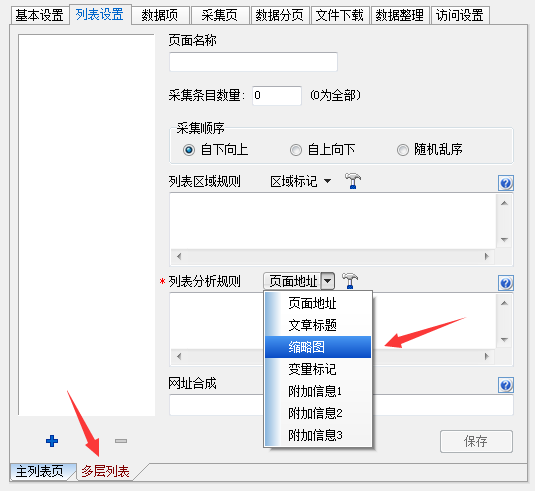Click right arrow of 列表分析规则 horizontal scrollbar
This screenshot has height=491, width=535.
(487, 357)
